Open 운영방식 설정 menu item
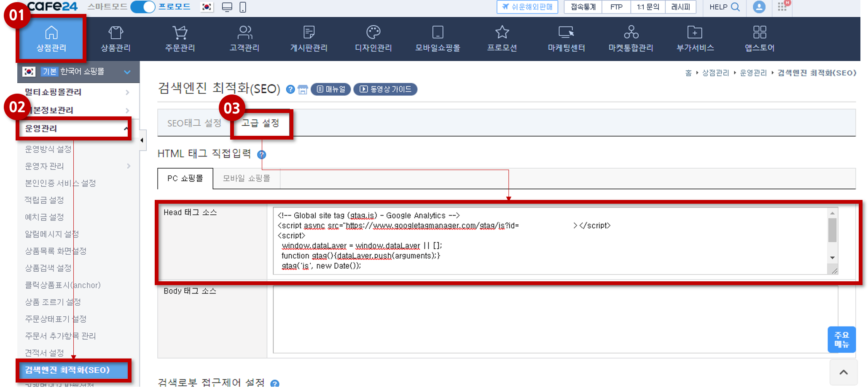Viewport: 868px width, 388px height. coord(48,149)
